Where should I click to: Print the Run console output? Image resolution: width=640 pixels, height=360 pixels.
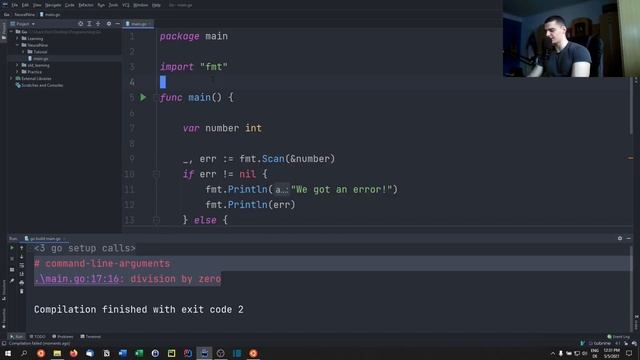22,282
